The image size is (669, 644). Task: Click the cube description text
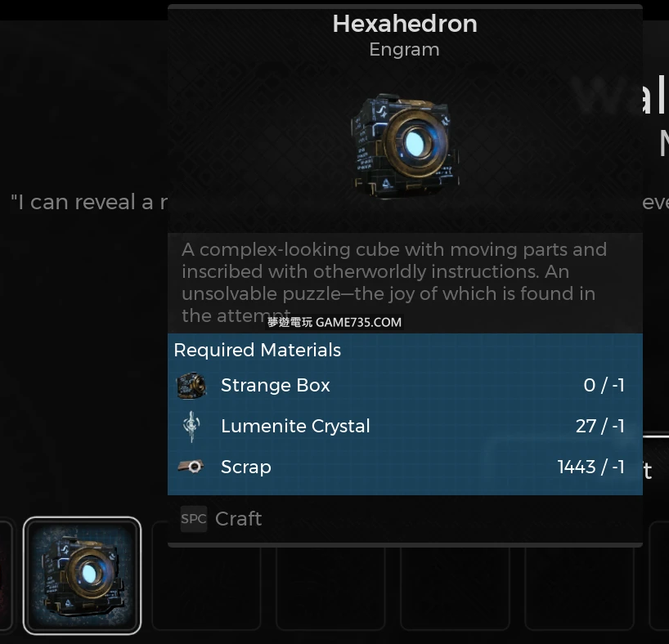click(x=393, y=271)
